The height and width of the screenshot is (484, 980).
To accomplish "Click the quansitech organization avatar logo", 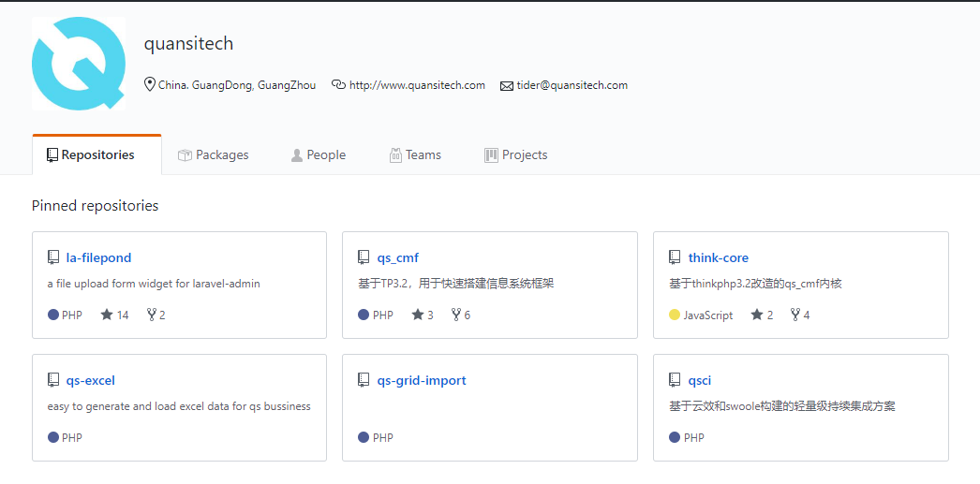I will [79, 64].
